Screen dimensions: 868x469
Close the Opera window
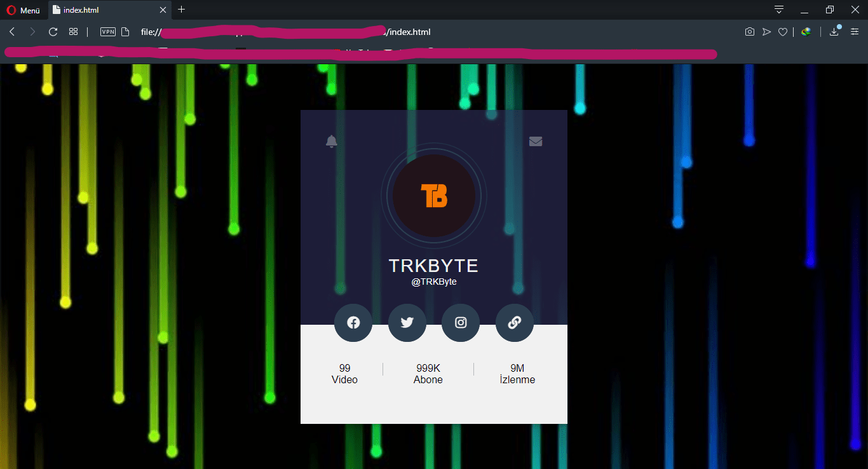tap(855, 10)
